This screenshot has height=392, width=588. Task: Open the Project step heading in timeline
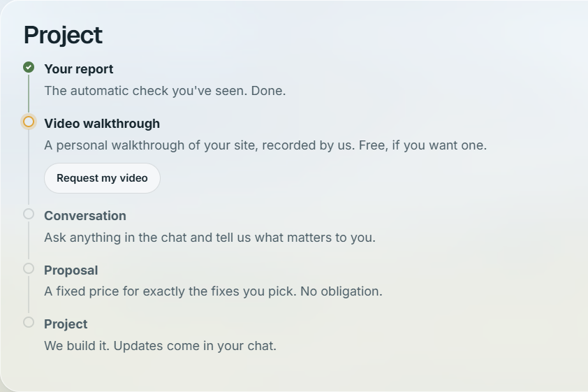[66, 324]
